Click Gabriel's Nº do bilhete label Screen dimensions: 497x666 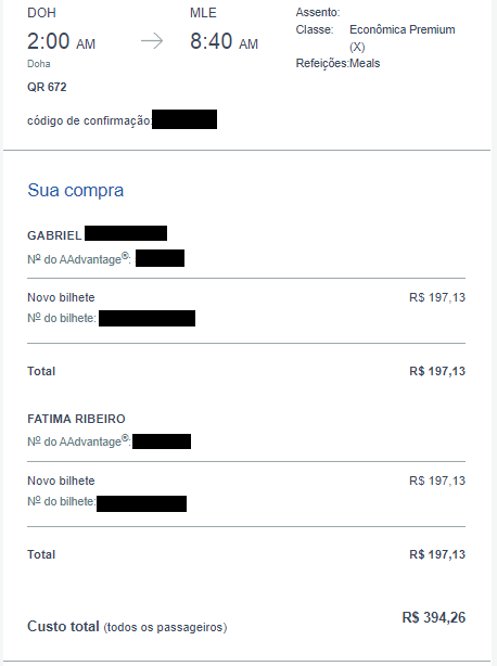pos(62,318)
